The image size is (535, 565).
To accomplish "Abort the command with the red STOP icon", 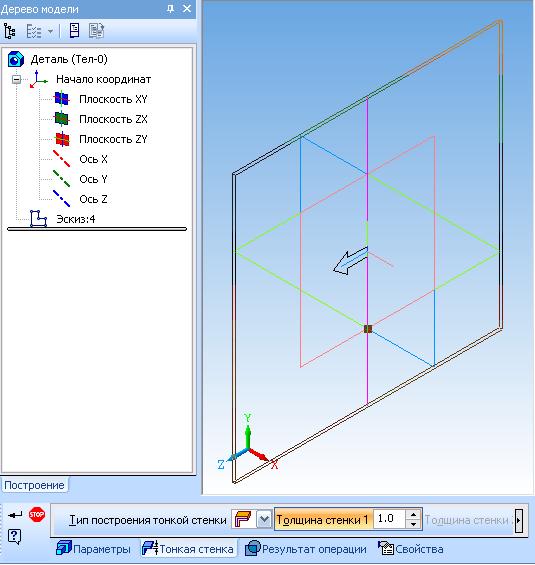I will 37,514.
